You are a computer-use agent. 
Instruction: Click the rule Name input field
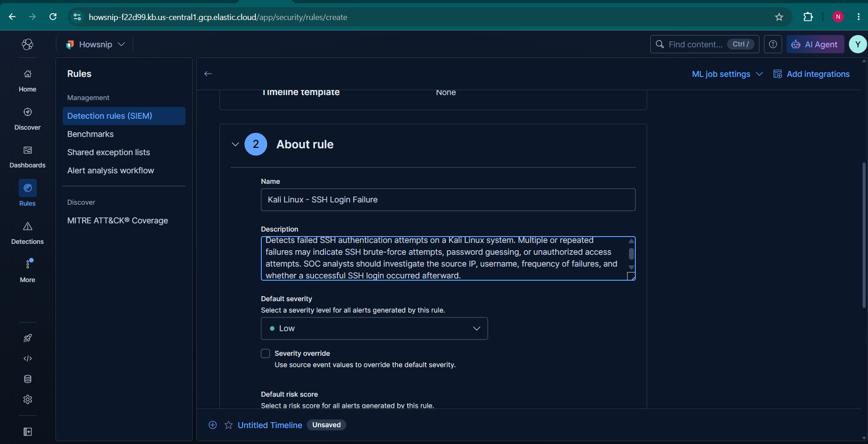(x=448, y=200)
